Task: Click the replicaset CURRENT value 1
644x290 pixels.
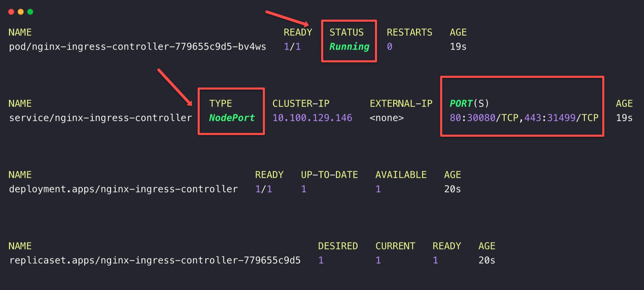Action: tap(378, 260)
